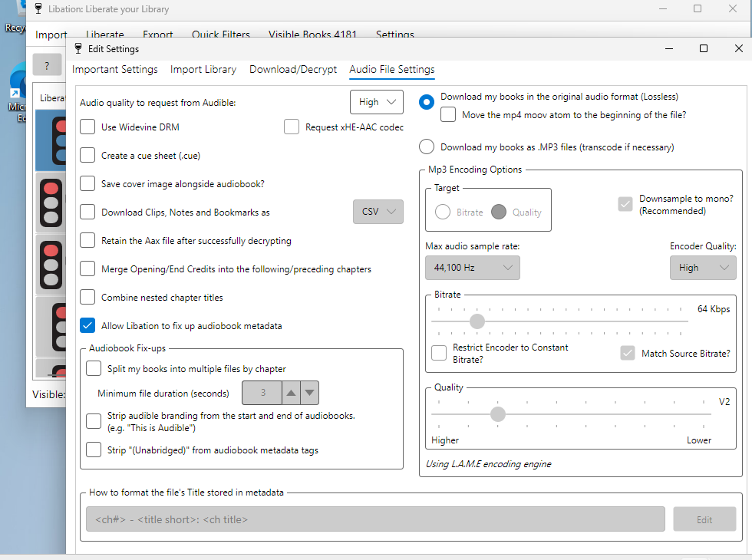Enable Split my books into multiple files by chapter
This screenshot has height=560, width=752.
click(94, 368)
